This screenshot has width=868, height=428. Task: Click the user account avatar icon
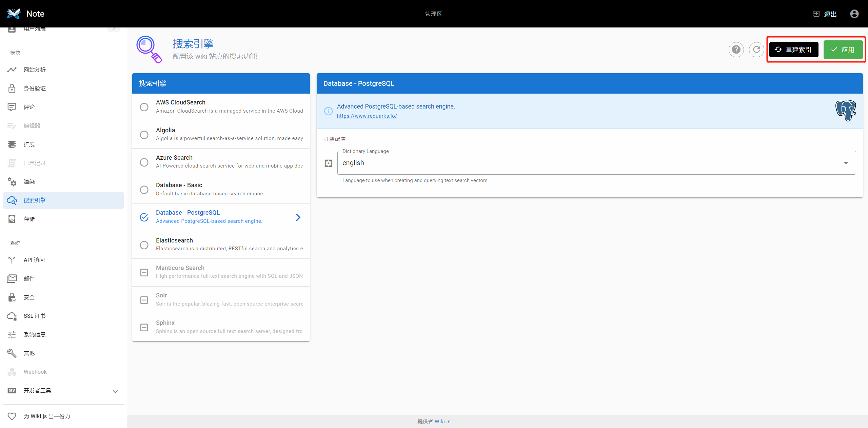click(854, 14)
